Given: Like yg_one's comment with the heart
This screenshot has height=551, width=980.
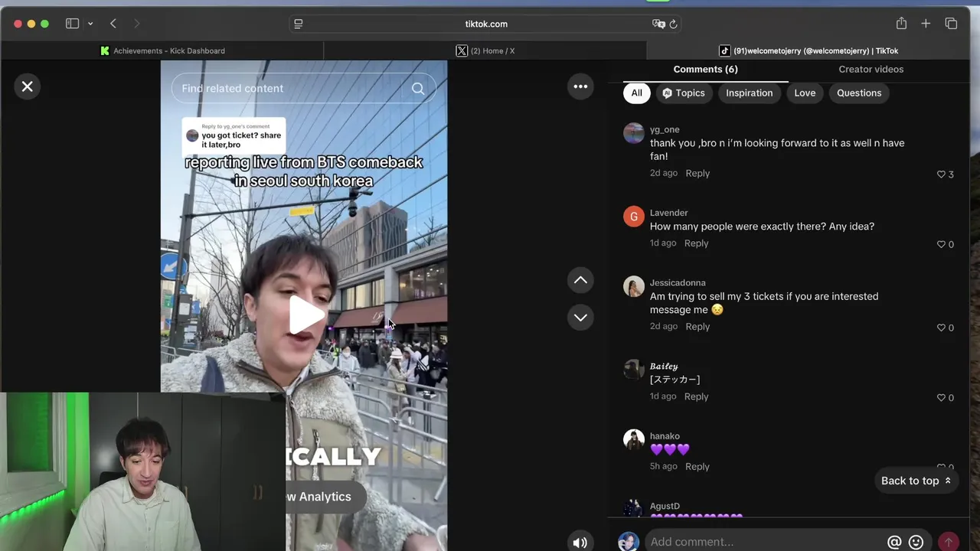Looking at the screenshot, I should click(941, 174).
